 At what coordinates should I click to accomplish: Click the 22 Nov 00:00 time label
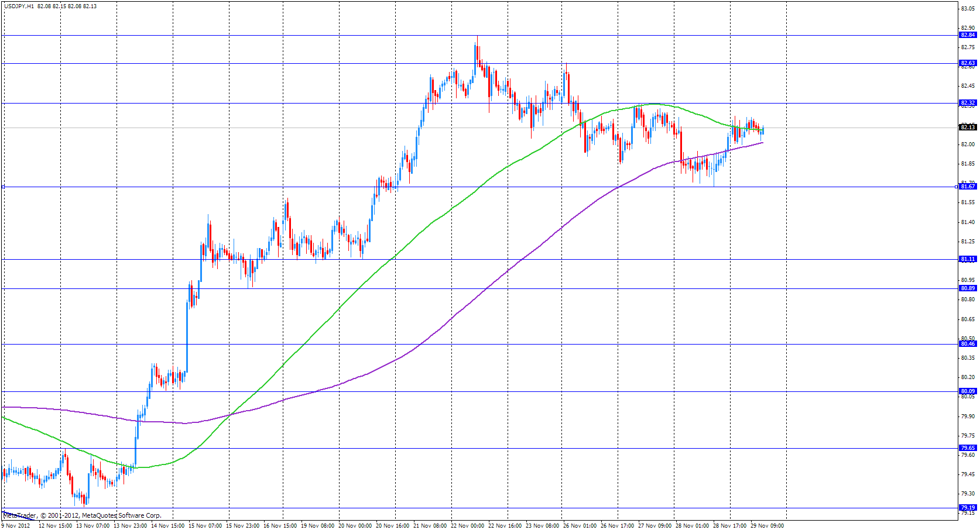coord(468,525)
